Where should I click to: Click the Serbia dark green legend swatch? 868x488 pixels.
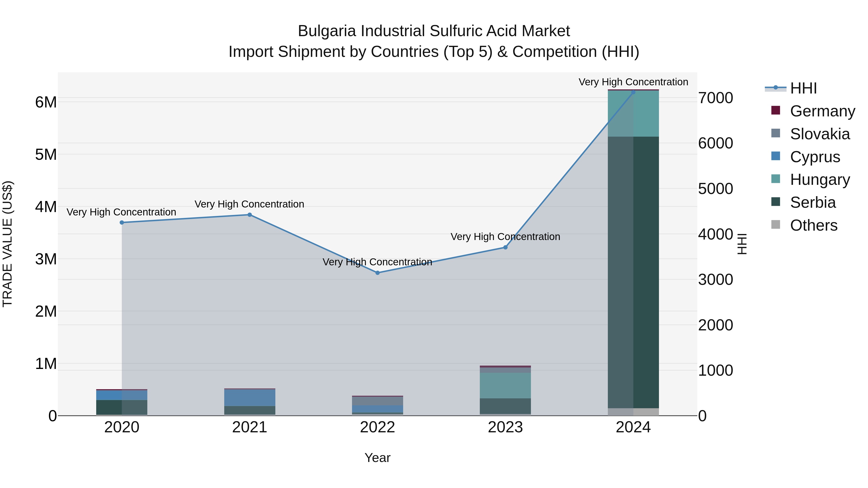tap(776, 202)
